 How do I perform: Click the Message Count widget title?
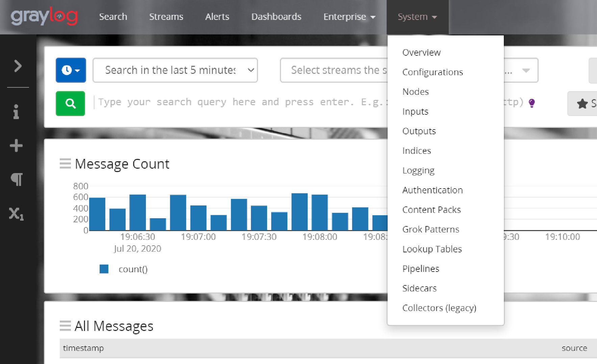click(x=122, y=164)
